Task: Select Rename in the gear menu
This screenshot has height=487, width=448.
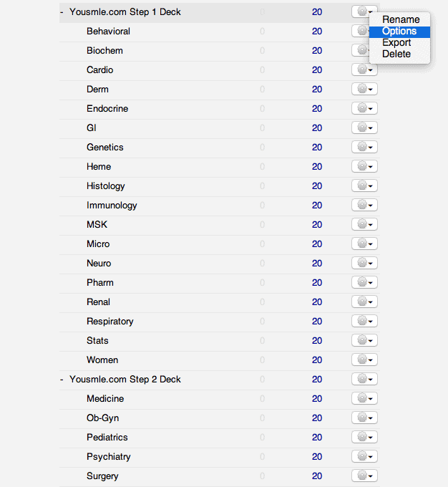Action: click(x=399, y=19)
